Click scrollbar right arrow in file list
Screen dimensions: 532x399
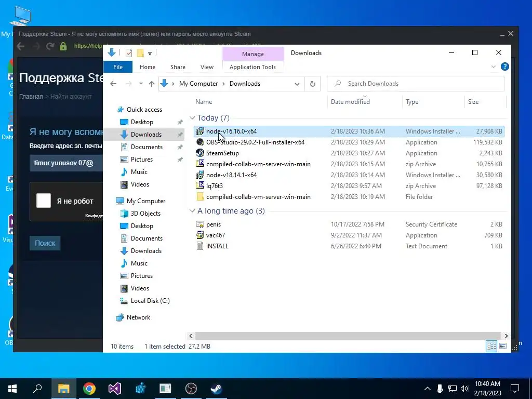pyautogui.click(x=506, y=336)
